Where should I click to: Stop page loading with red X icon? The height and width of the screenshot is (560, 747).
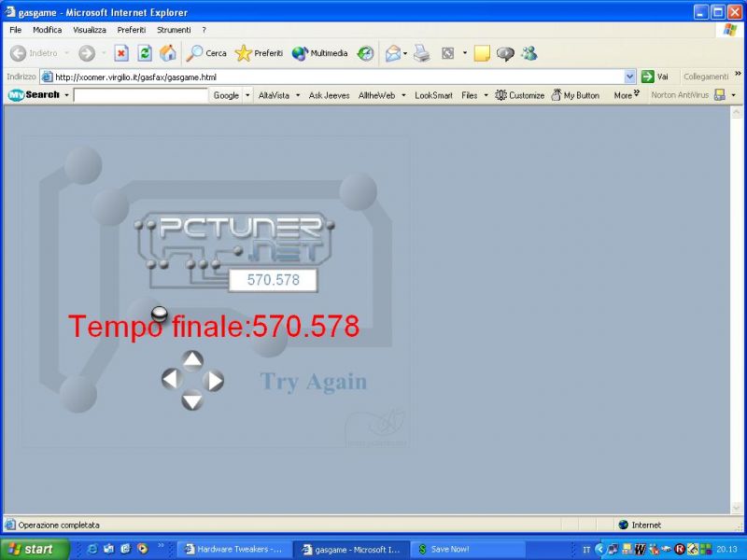pos(121,53)
